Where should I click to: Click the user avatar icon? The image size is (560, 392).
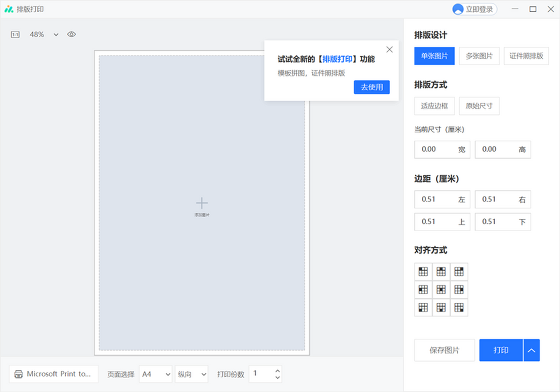pos(458,9)
